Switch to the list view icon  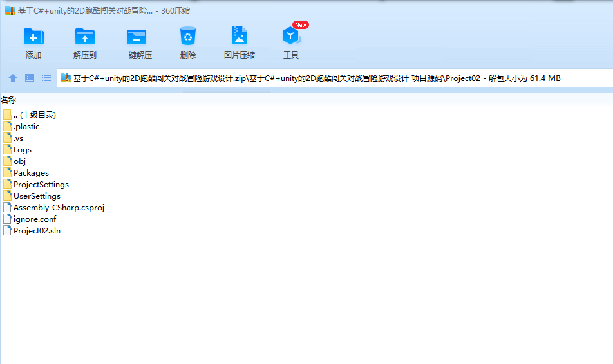click(x=46, y=78)
